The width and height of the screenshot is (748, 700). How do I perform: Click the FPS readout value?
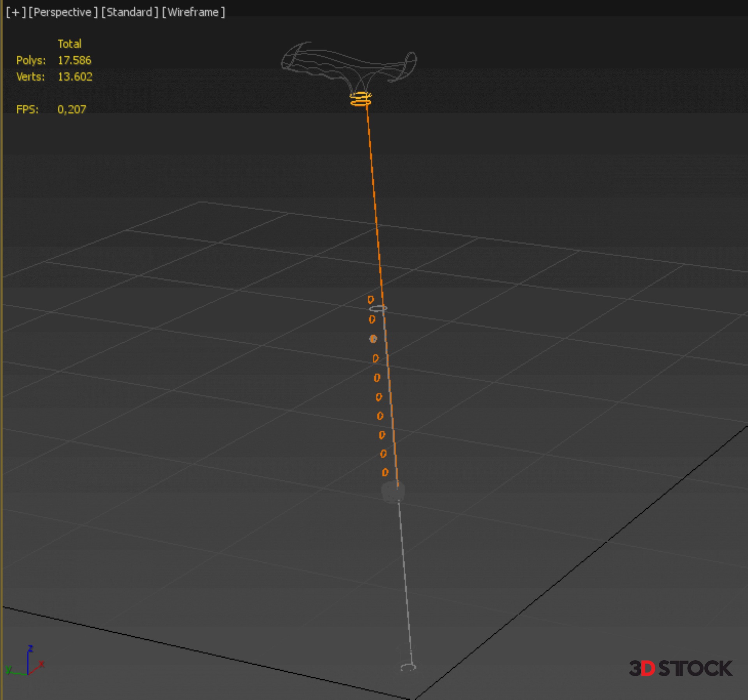(x=72, y=109)
